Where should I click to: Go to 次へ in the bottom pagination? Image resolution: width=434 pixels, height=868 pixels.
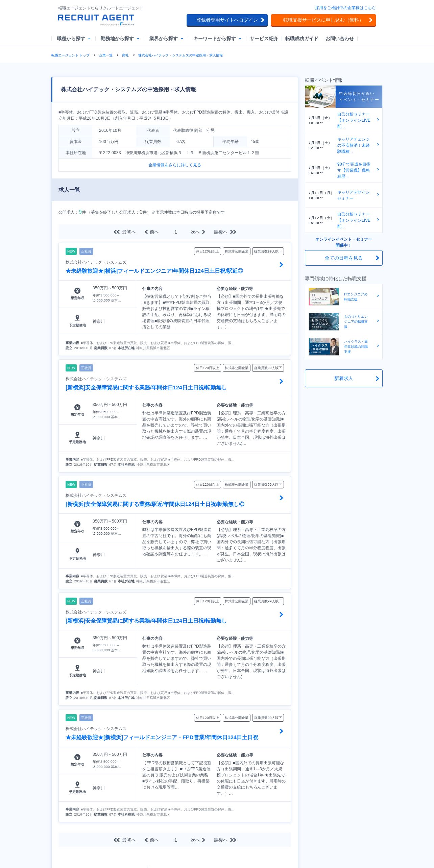click(198, 840)
